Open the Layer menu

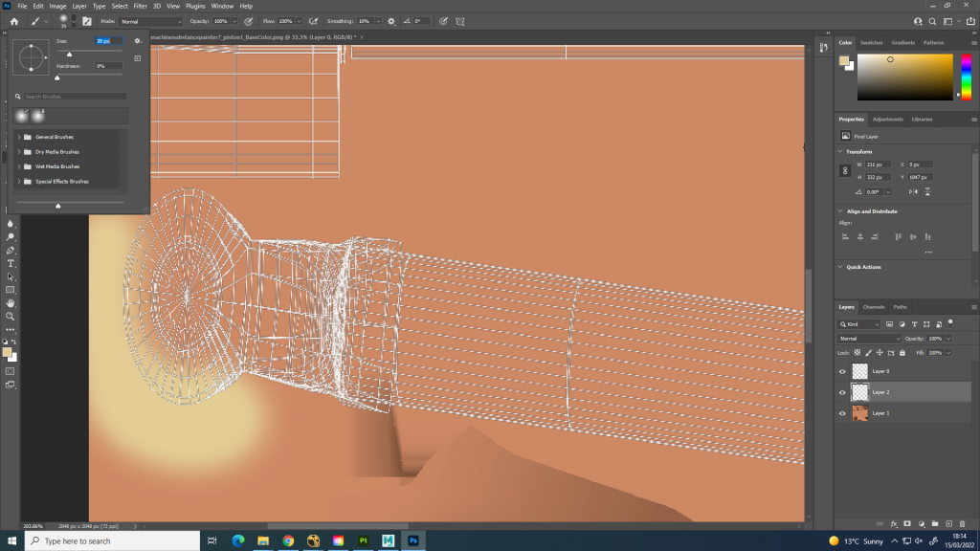[79, 7]
